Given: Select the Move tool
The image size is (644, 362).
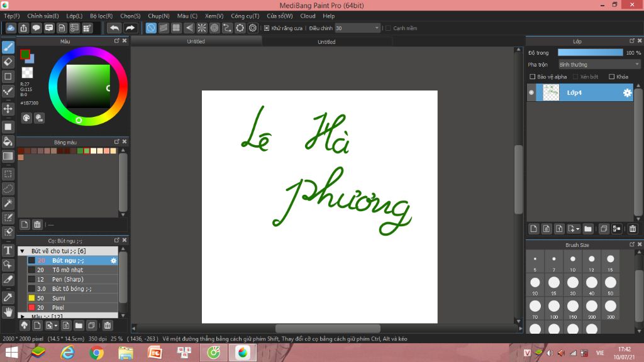Looking at the screenshot, I should 8,109.
